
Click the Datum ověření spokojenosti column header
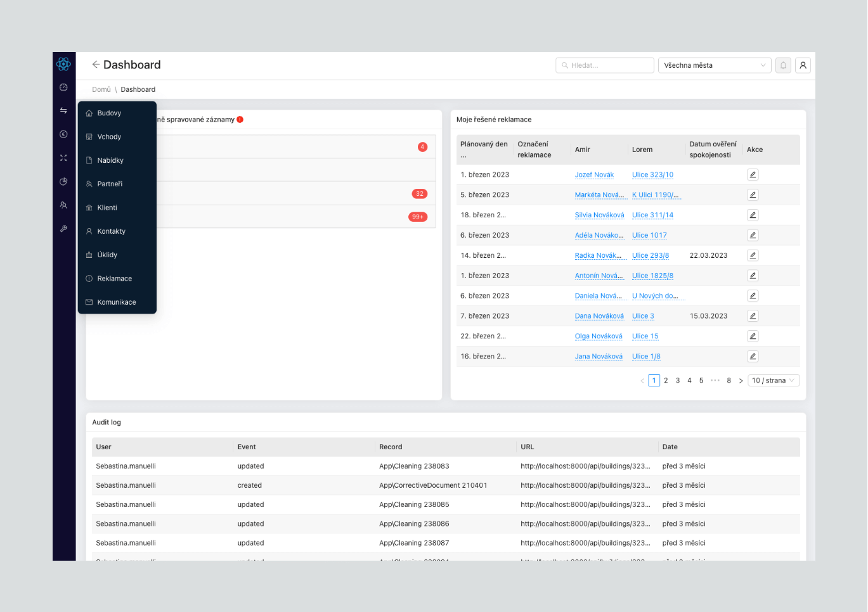coord(713,150)
